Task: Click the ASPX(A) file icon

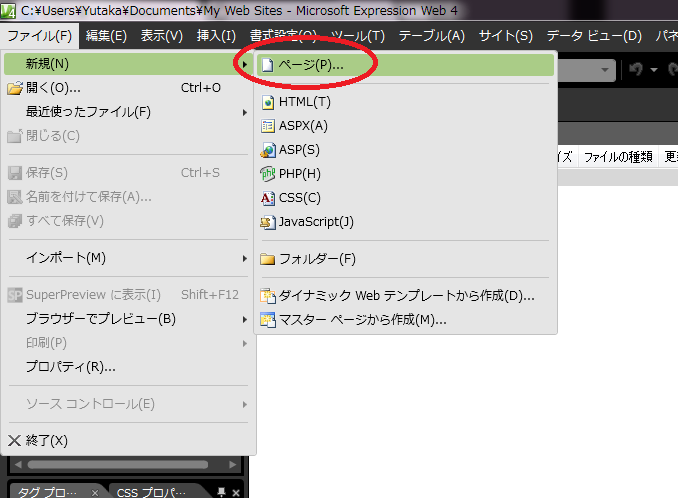Action: pyautogui.click(x=268, y=126)
